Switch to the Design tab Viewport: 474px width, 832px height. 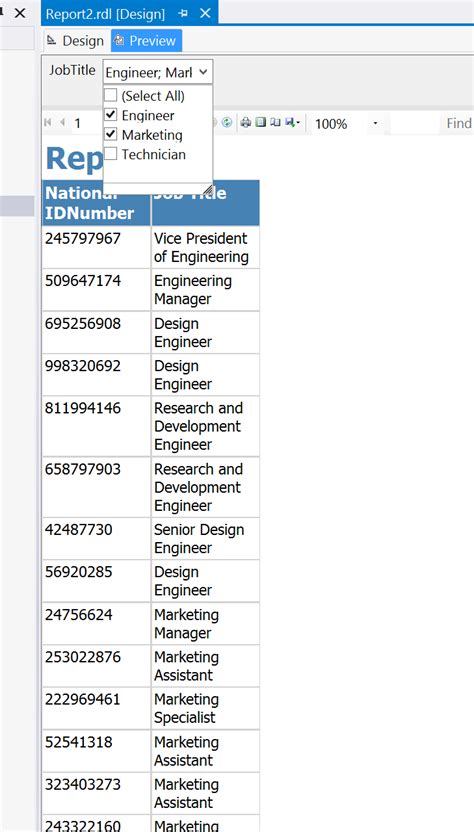(75, 41)
